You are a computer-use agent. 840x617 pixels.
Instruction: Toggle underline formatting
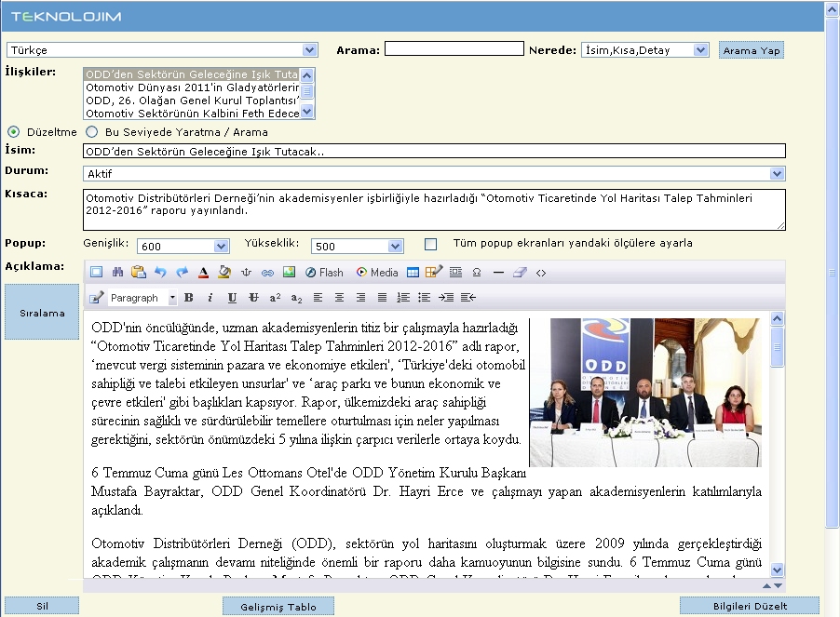click(x=232, y=298)
